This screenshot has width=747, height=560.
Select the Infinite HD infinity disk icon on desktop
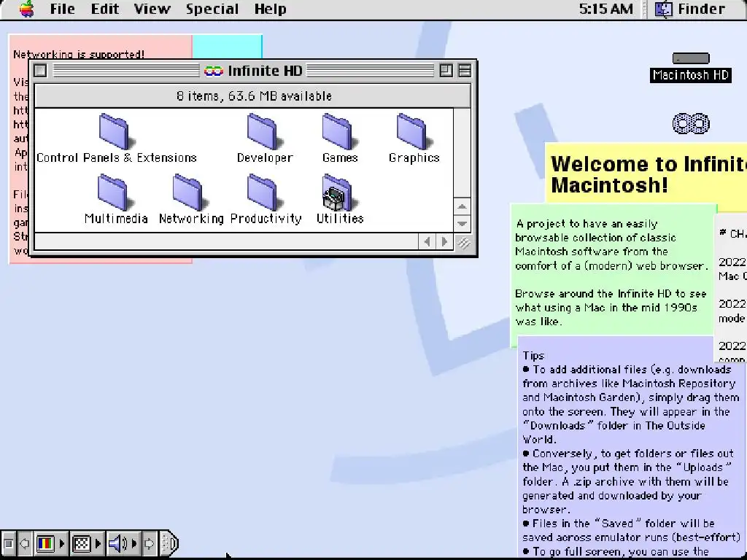[x=691, y=124]
